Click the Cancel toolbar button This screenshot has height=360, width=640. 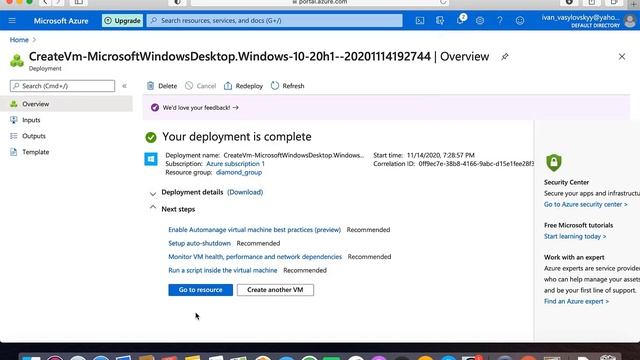[x=200, y=86]
